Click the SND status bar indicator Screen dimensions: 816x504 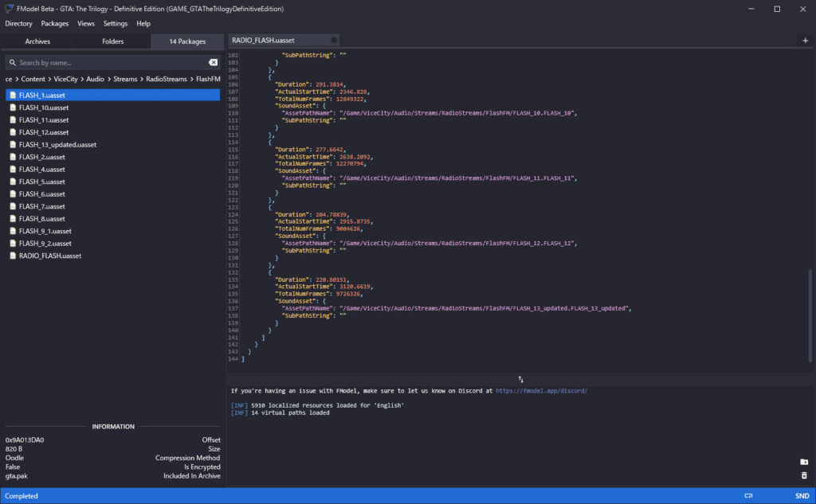coord(802,496)
